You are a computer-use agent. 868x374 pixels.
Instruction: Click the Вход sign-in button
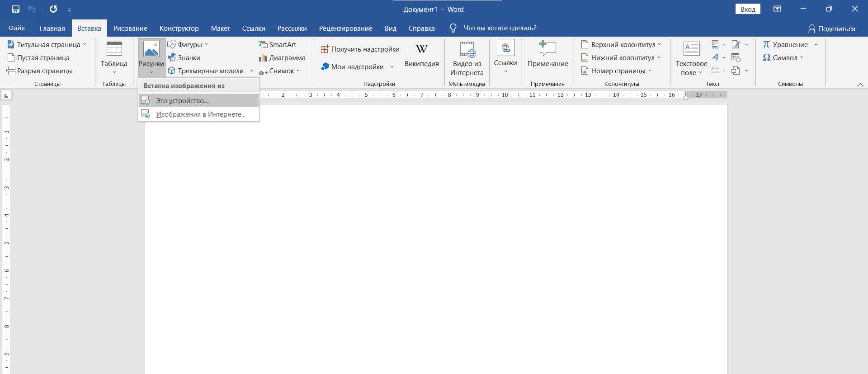coord(747,9)
